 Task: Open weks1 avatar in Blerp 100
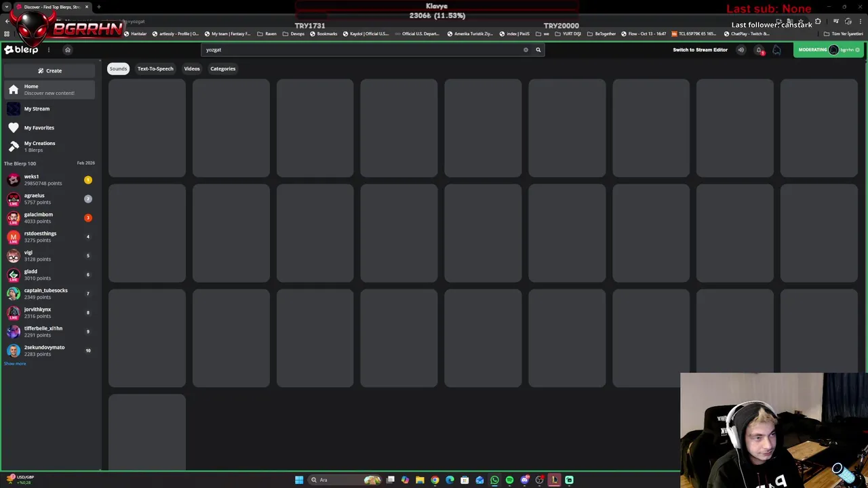tap(14, 180)
